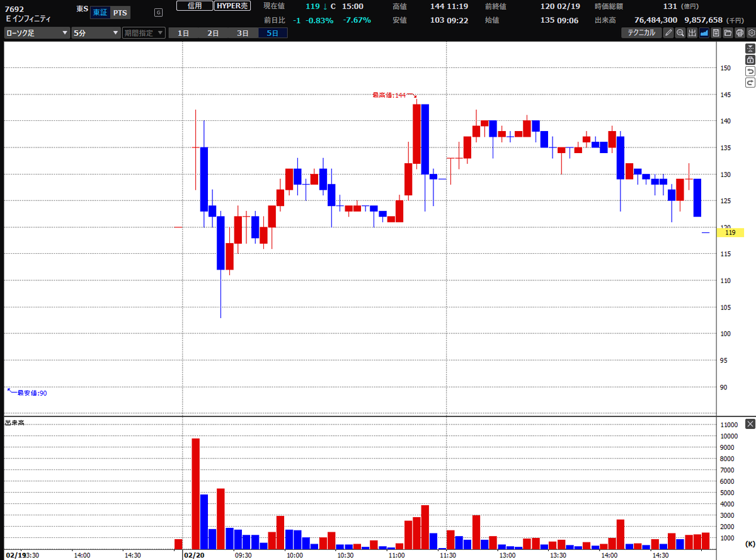
Task: Click the -7.67% change value
Action: 357,20
